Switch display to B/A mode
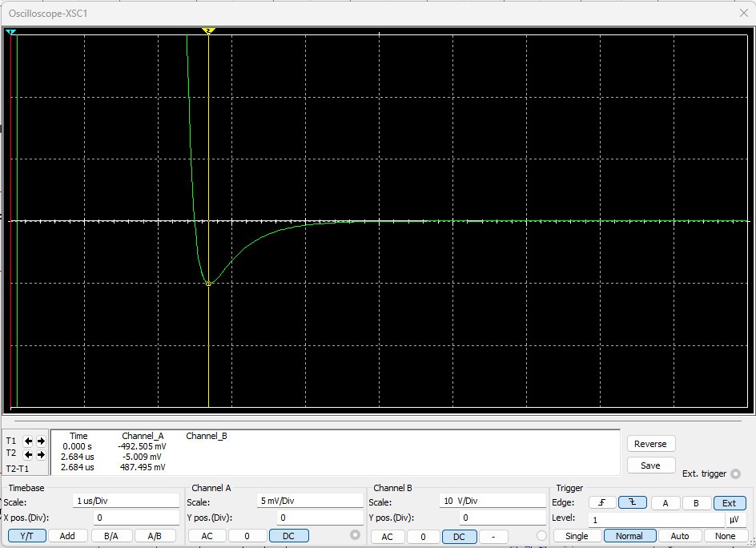The height and width of the screenshot is (548, 756). 111,536
